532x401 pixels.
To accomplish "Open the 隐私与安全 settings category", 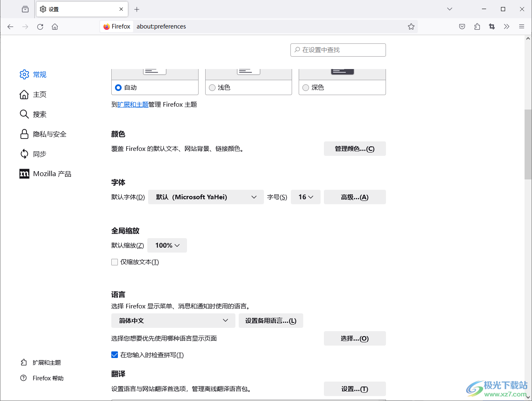I will tap(43, 134).
